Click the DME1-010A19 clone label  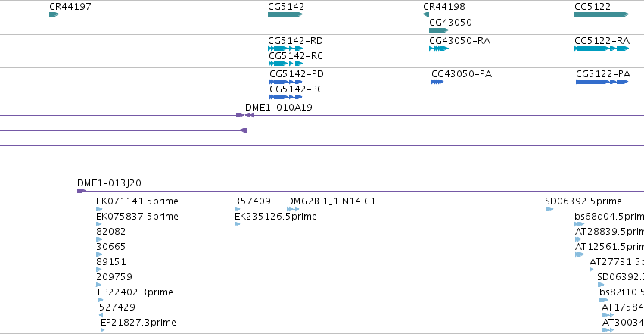point(278,108)
